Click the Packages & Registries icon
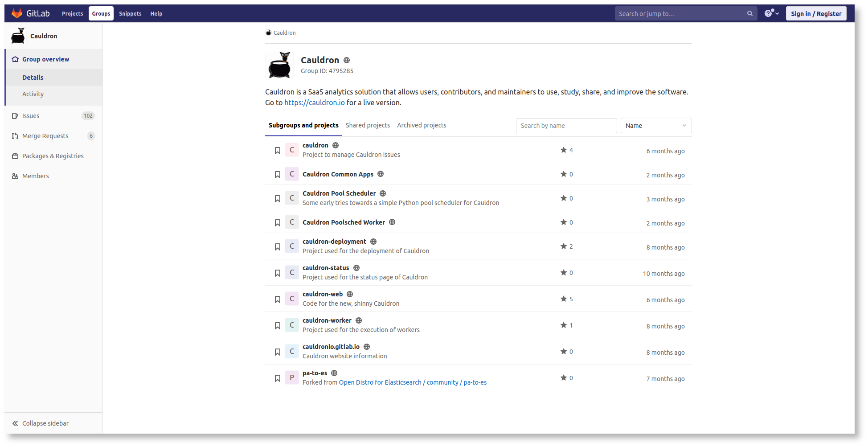868x447 pixels. 15,156
